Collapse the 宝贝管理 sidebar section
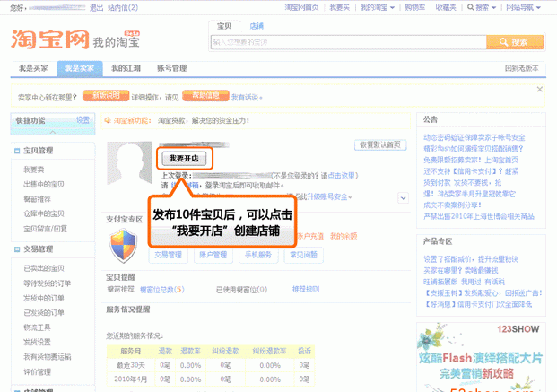 click(x=17, y=151)
